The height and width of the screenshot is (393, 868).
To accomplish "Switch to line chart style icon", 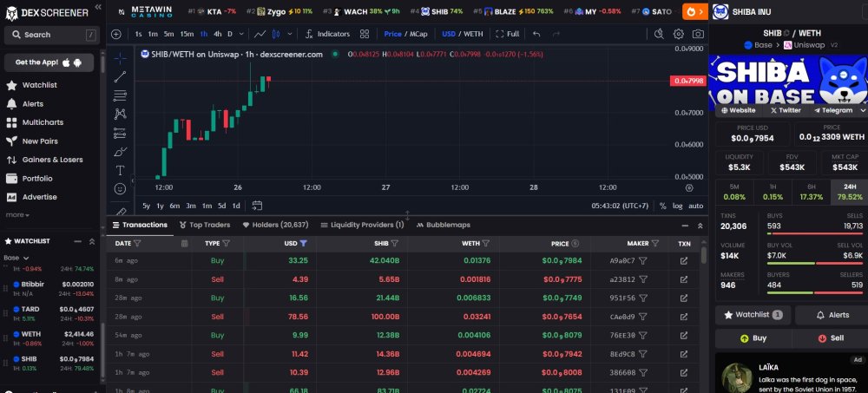I will click(x=260, y=34).
